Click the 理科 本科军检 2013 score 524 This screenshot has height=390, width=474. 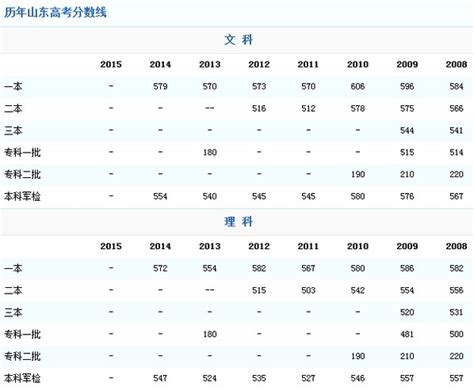coord(210,378)
